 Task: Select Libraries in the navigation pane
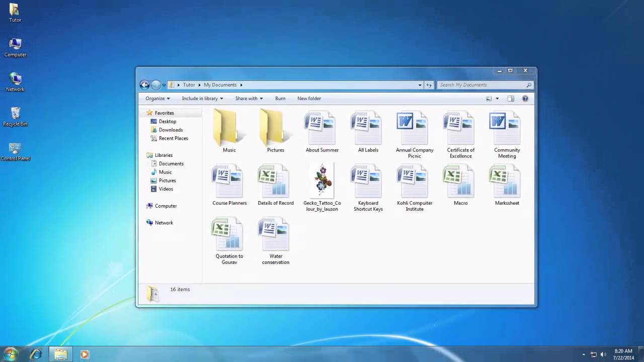[x=164, y=155]
